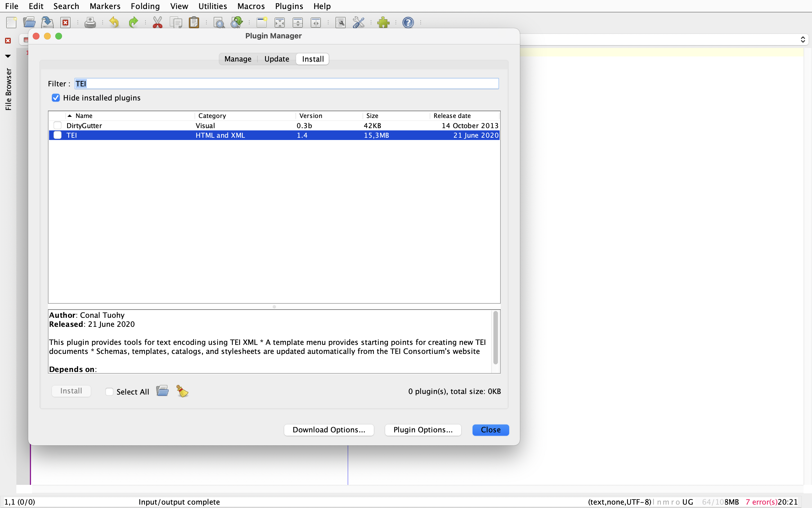
Task: Open the Help menu
Action: 322,6
